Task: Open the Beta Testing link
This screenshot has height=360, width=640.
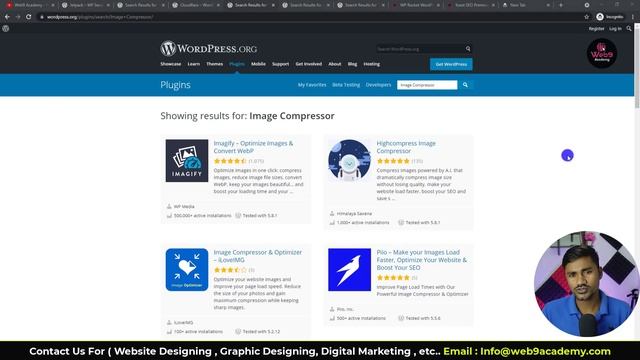Action: pos(346,85)
